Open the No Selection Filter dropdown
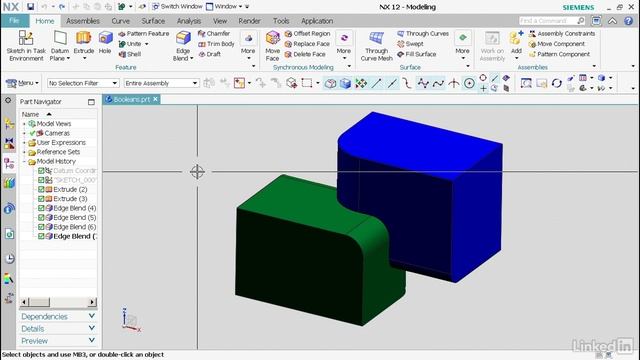The width and height of the screenshot is (640, 360). (83, 83)
